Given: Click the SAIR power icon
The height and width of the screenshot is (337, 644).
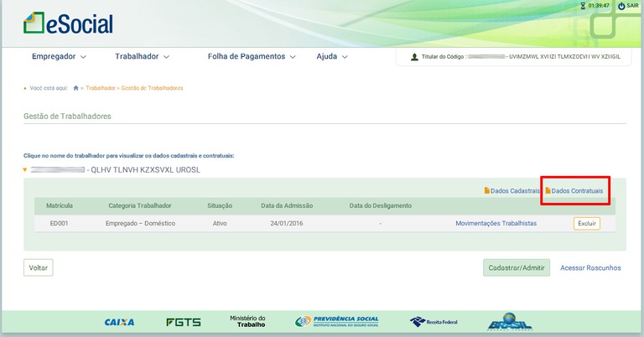Looking at the screenshot, I should click(x=621, y=6).
